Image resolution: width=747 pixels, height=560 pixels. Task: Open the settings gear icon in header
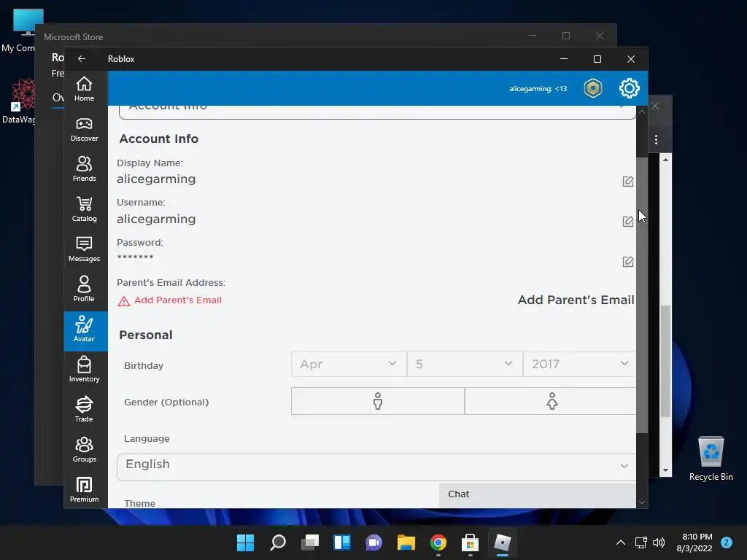click(x=630, y=88)
